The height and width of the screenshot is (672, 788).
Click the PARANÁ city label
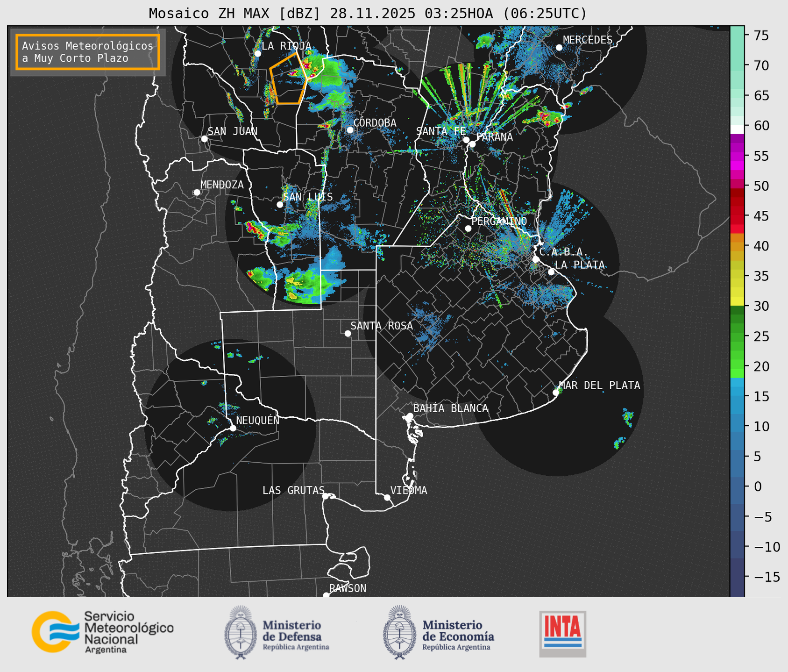[494, 137]
